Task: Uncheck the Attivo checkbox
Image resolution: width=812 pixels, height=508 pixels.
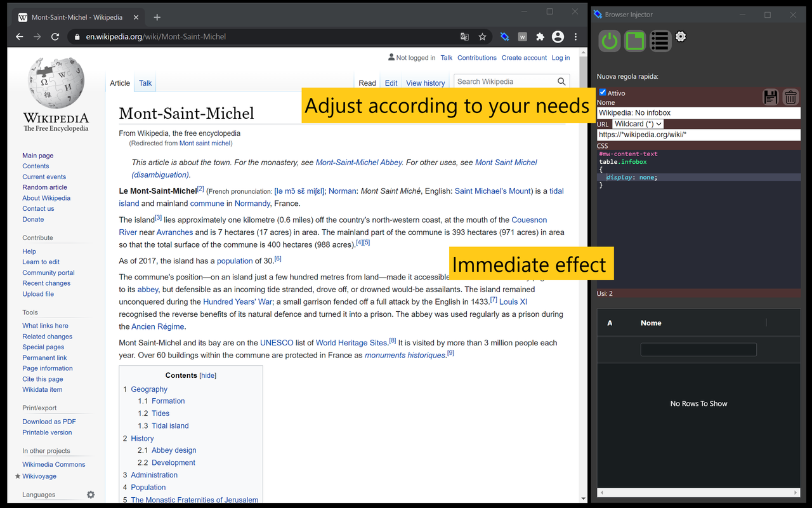Action: point(603,93)
